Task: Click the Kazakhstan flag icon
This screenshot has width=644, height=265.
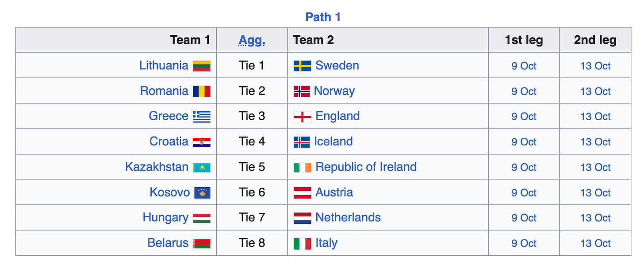Action: (x=202, y=167)
